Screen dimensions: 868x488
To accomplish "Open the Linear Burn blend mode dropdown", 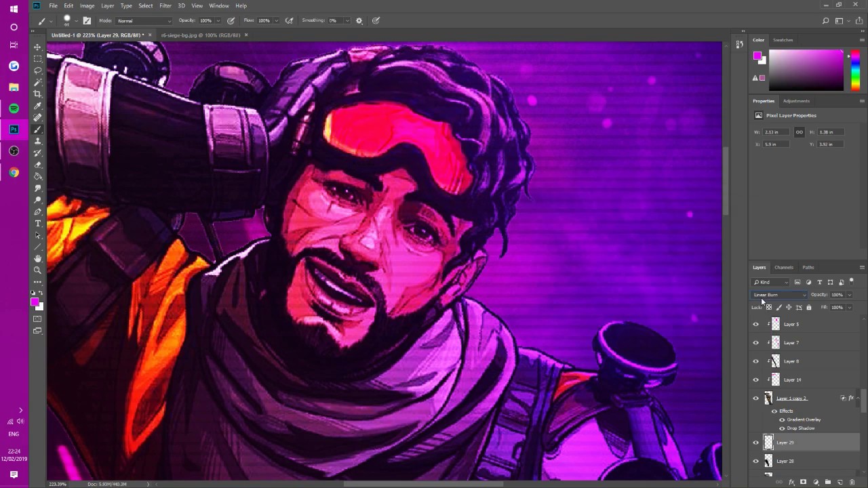I will (x=780, y=295).
